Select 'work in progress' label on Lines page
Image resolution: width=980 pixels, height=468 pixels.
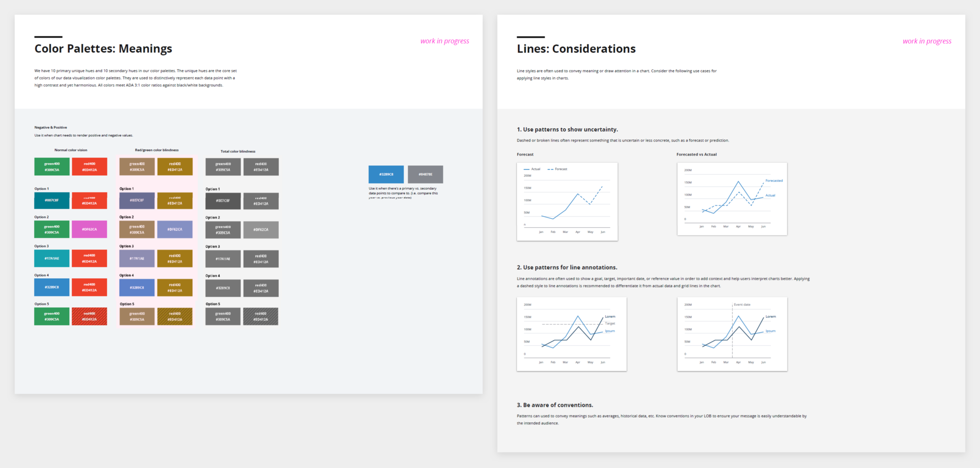(927, 41)
